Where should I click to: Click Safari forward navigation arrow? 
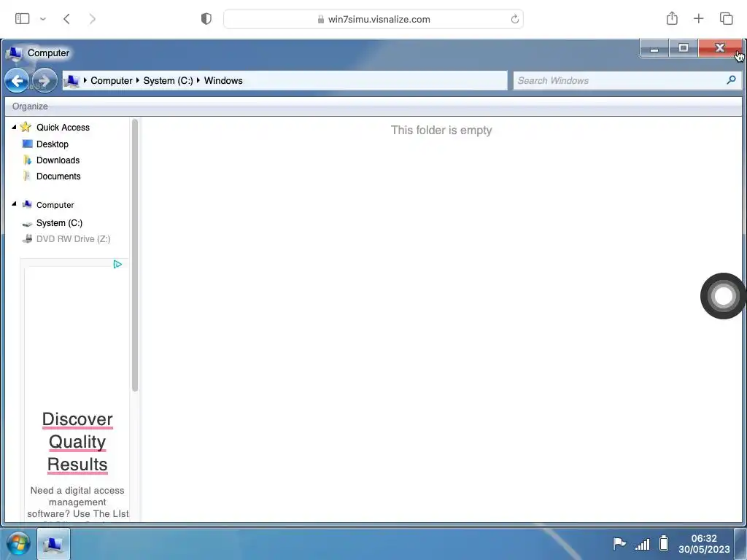[x=93, y=18]
